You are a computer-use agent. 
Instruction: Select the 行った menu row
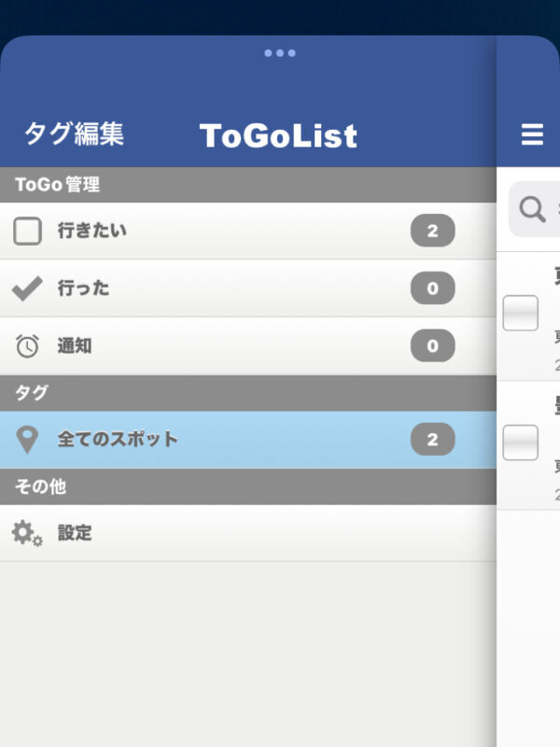point(248,289)
